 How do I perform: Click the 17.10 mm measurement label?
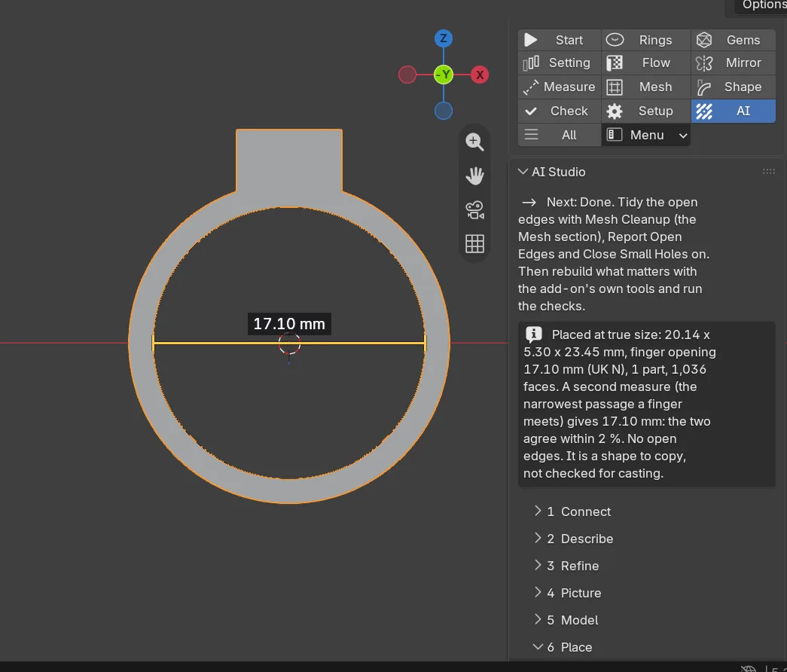pyautogui.click(x=289, y=324)
